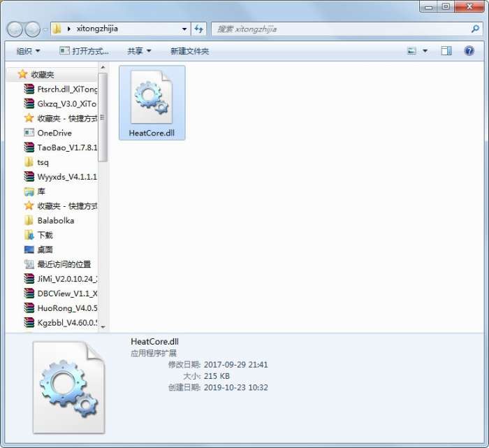Toggle the preview pane button
489x448 pixels.
click(x=446, y=51)
